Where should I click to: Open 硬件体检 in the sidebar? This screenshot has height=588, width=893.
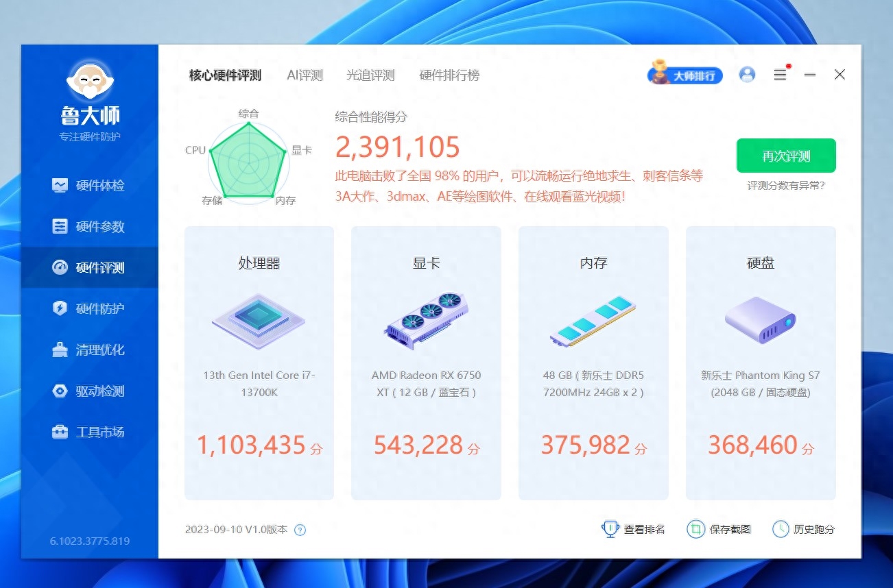(x=89, y=186)
